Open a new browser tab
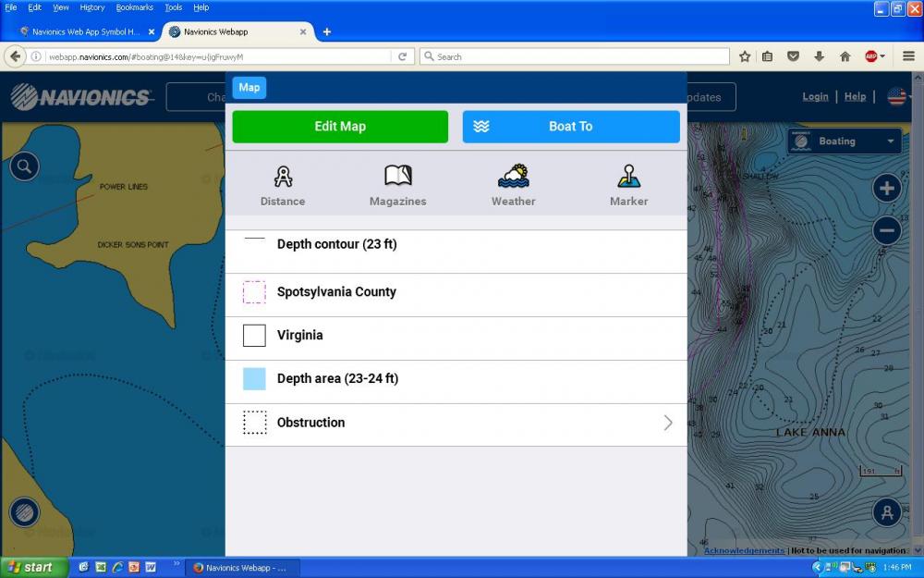 [x=327, y=31]
